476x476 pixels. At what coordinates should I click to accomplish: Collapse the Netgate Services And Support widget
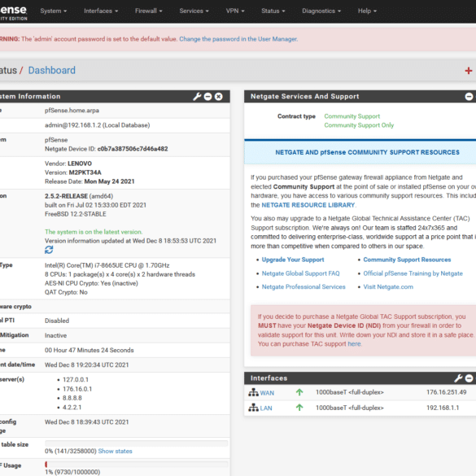point(469,97)
